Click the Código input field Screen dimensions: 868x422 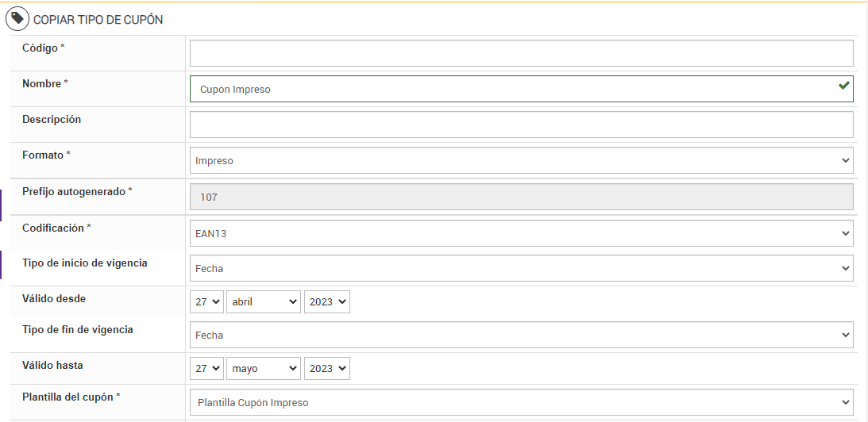[x=521, y=53]
